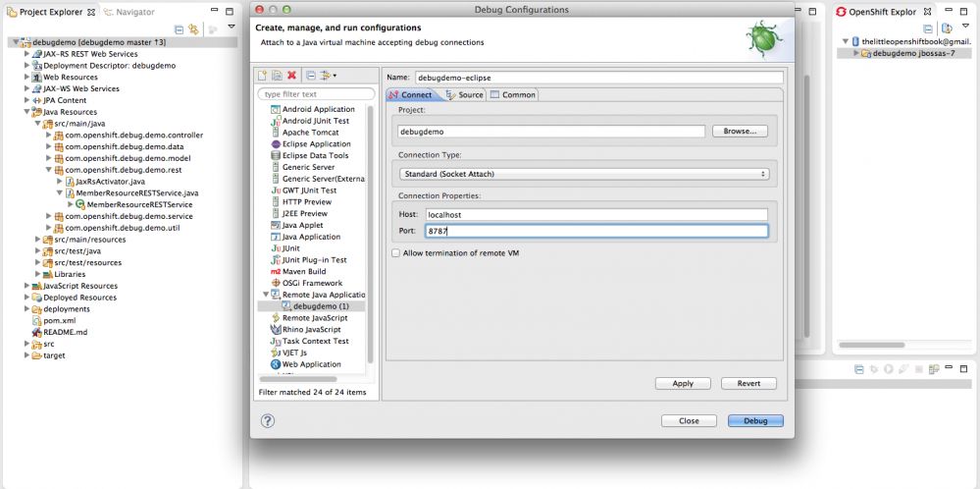
Task: Open OpenShift Explorer view menu
Action: coord(965,27)
